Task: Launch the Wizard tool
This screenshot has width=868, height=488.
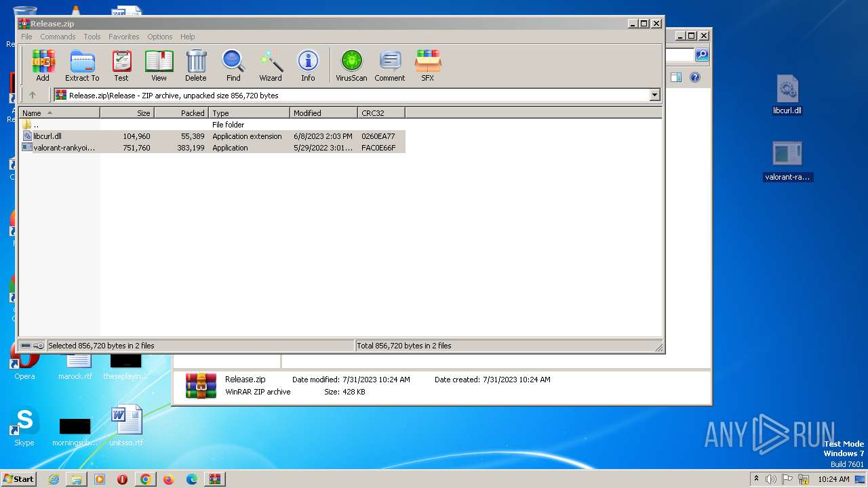Action: point(271,66)
